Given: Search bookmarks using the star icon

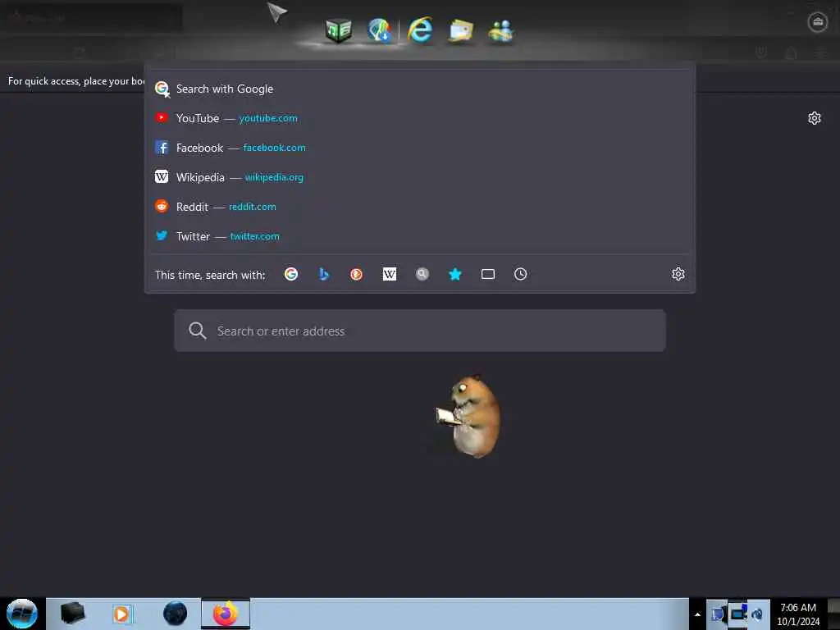Looking at the screenshot, I should click(x=454, y=274).
